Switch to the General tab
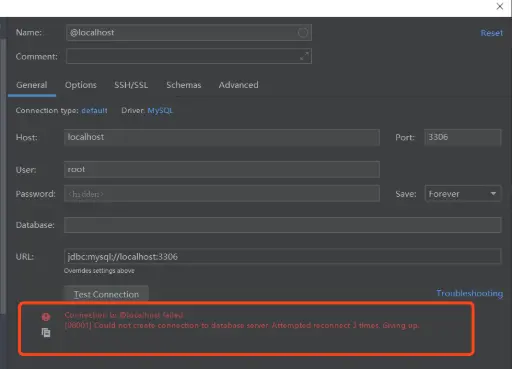The height and width of the screenshot is (369, 514). 32,85
